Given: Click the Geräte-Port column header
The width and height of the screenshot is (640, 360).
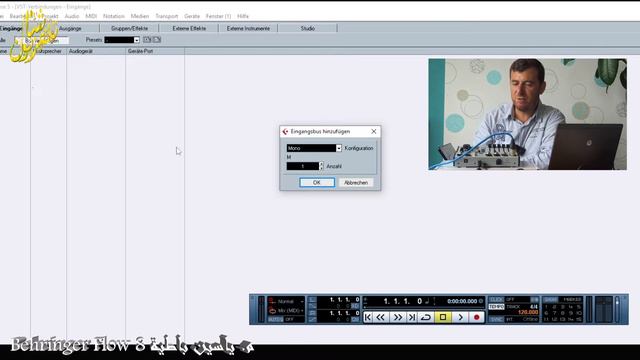Looking at the screenshot, I should pyautogui.click(x=155, y=51).
